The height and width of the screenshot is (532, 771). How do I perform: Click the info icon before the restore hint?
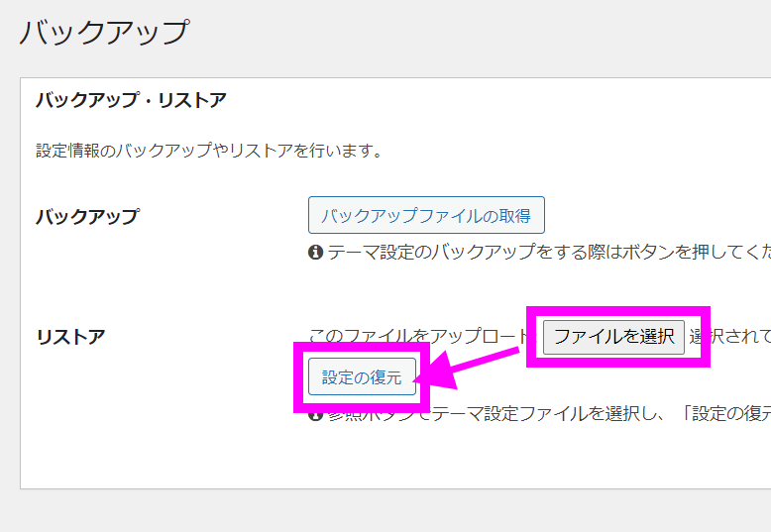click(x=316, y=414)
